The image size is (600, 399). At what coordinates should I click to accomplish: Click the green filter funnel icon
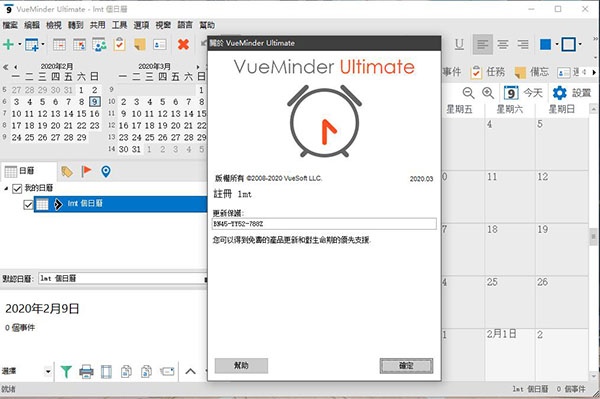[x=66, y=371]
